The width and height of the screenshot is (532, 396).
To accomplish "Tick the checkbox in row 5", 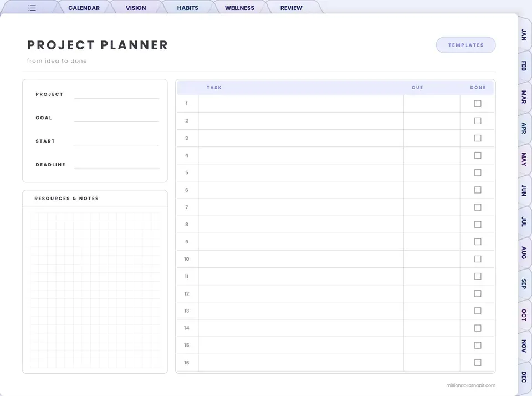I will pyautogui.click(x=478, y=172).
